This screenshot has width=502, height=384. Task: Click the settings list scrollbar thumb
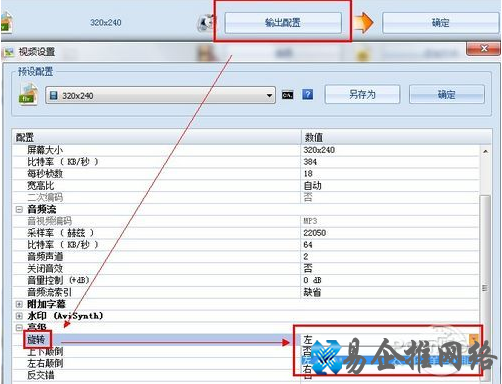tap(485, 287)
